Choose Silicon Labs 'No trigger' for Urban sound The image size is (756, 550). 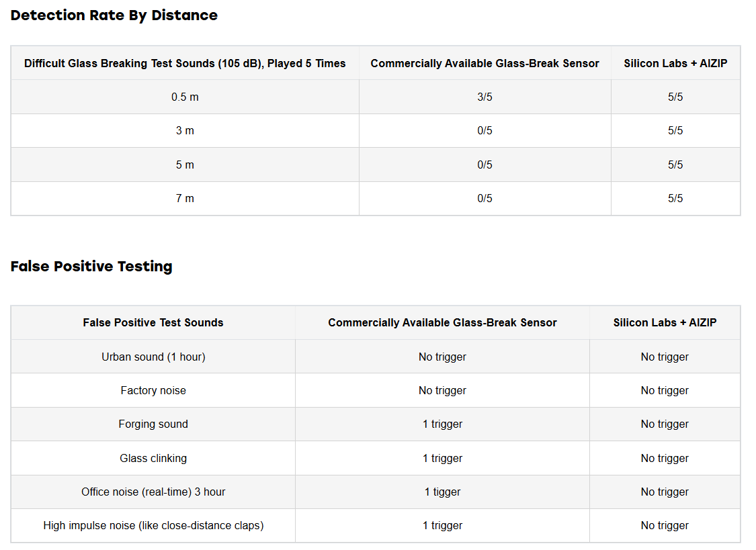click(665, 357)
